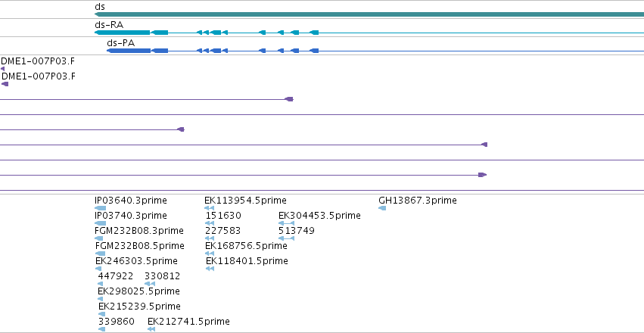644x333 pixels.
Task: Click the arrow glyph under EK215239.5prime
Action: coord(102,314)
